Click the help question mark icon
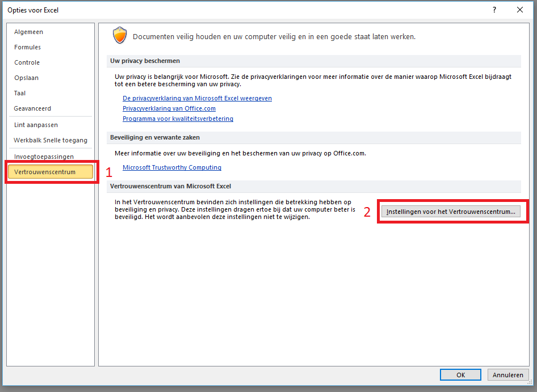Screen dimensions: 537x392 pyautogui.click(x=494, y=10)
